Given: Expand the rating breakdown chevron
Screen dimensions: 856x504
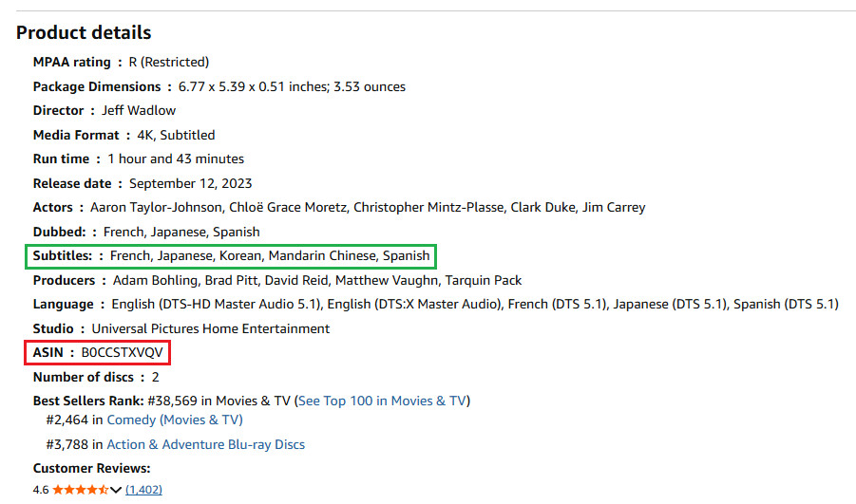Looking at the screenshot, I should pyautogui.click(x=116, y=490).
